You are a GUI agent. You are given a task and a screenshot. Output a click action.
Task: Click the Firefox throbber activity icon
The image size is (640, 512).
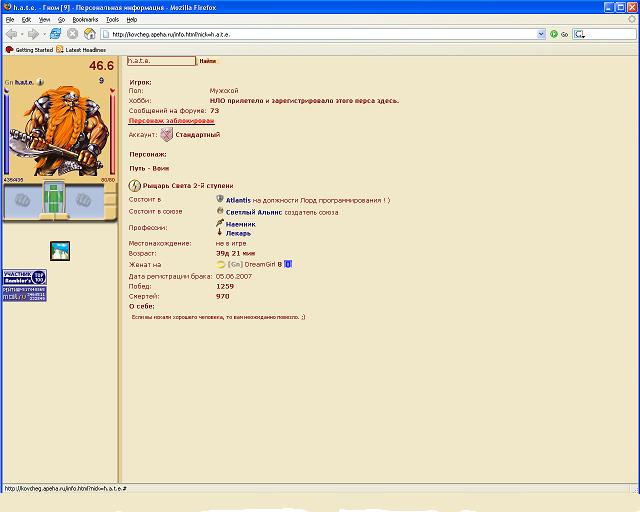[632, 19]
